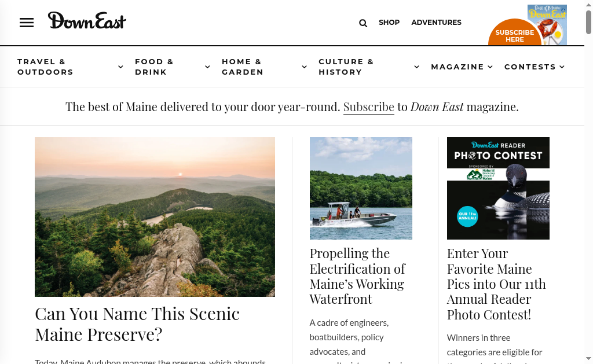This screenshot has height=364, width=593.
Task: Read 'Can You Name This Scenic Maine Preserve?'
Action: click(137, 324)
